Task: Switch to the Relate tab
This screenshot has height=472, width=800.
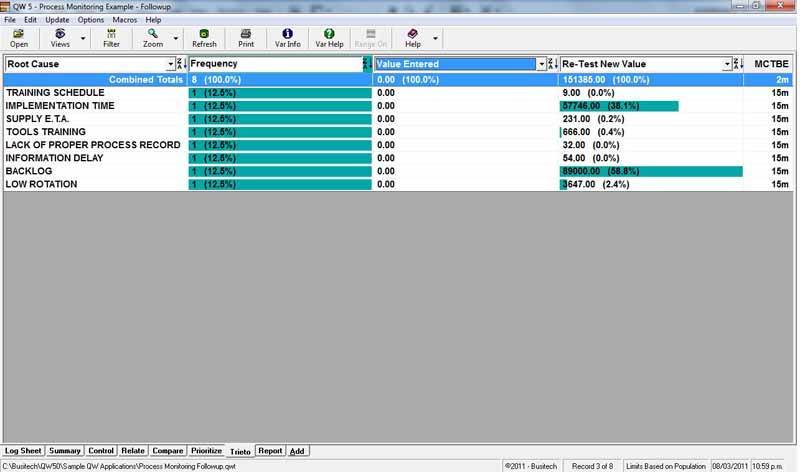Action: [133, 451]
